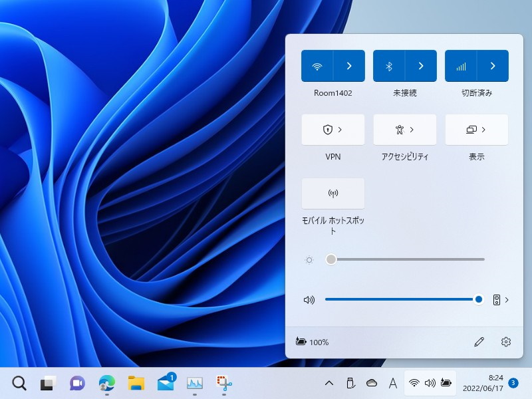Expand cellular options arrow
Screen dimensions: 532x399
pos(493,66)
